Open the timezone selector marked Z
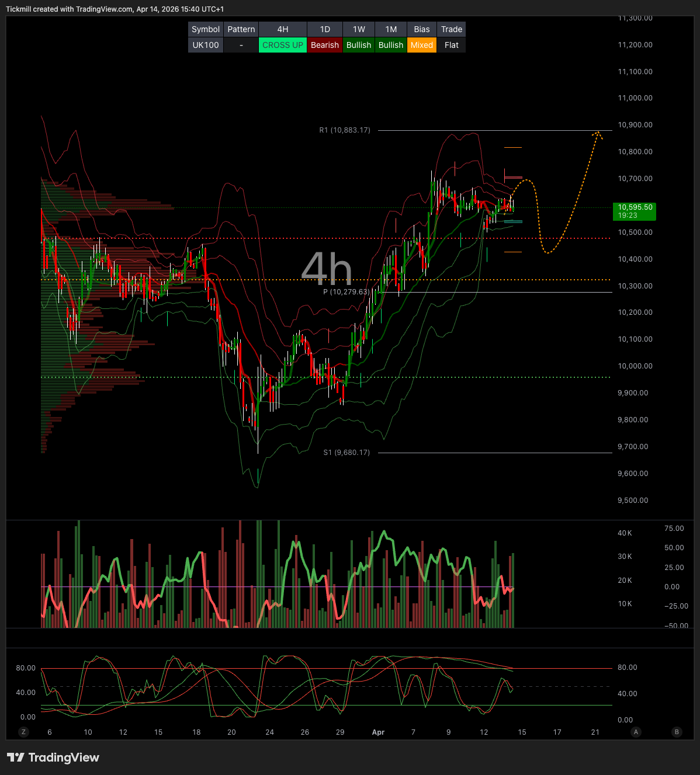The image size is (700, 775). (x=23, y=732)
